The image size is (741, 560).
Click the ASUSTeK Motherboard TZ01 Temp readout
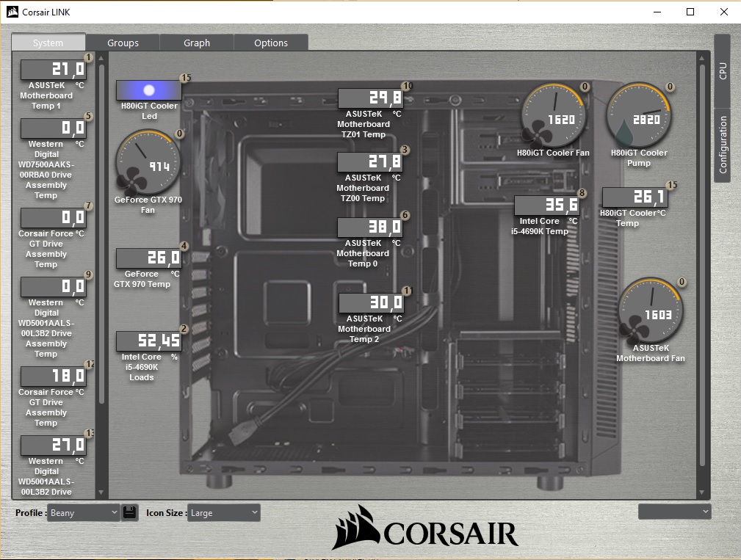[370, 98]
